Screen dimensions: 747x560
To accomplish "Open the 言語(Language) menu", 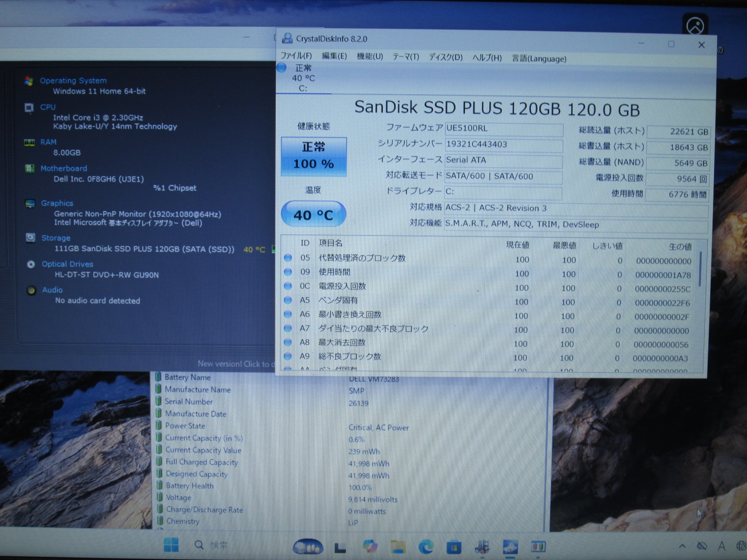I will coord(539,58).
